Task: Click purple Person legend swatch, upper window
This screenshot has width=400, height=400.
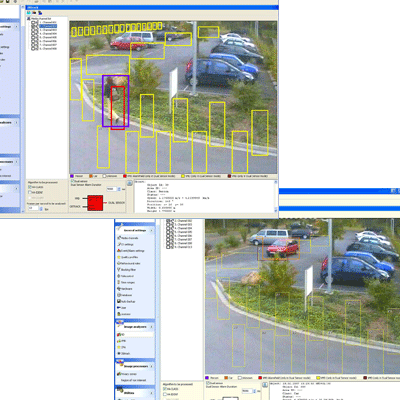Action: [72, 176]
